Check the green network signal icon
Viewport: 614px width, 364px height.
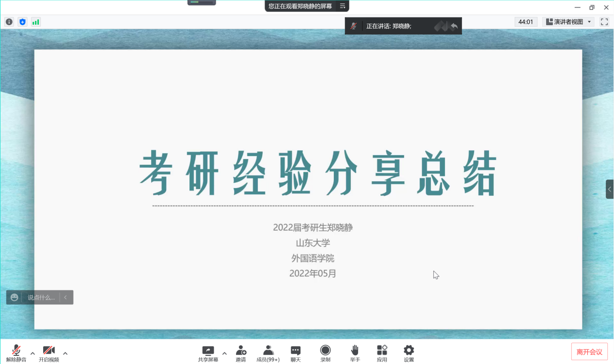pyautogui.click(x=35, y=22)
